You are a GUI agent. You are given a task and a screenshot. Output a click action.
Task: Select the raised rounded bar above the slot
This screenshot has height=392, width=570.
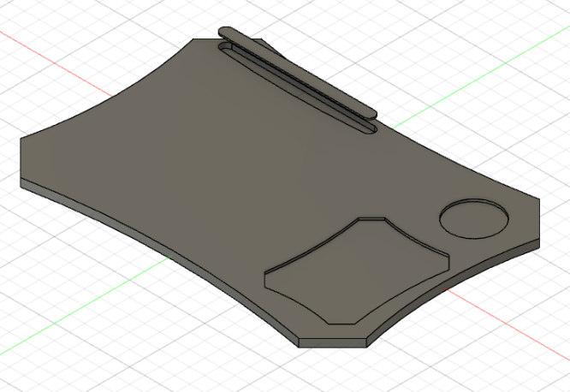coord(296,72)
